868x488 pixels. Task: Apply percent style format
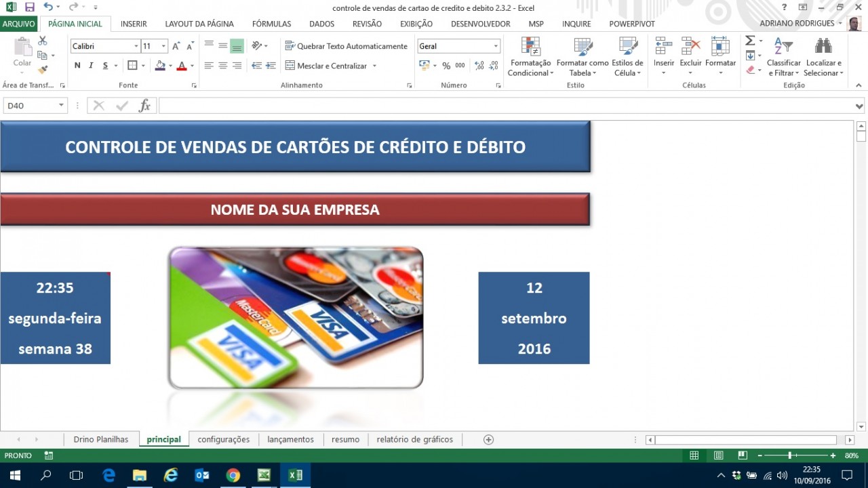[446, 66]
